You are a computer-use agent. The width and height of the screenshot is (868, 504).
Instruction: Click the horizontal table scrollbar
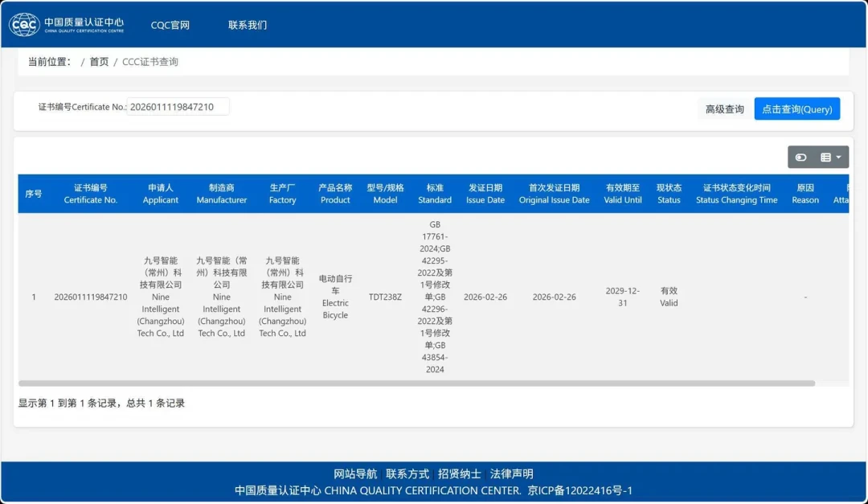pos(416,383)
